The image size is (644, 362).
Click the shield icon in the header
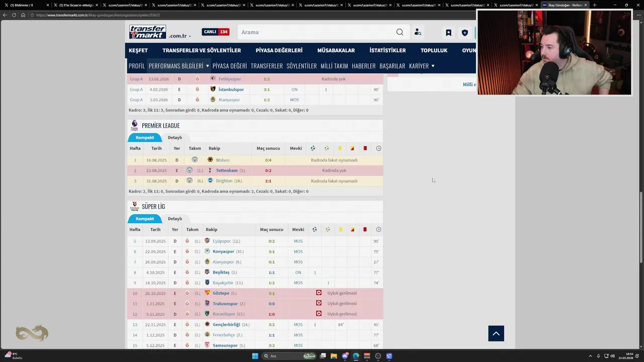[x=464, y=33]
